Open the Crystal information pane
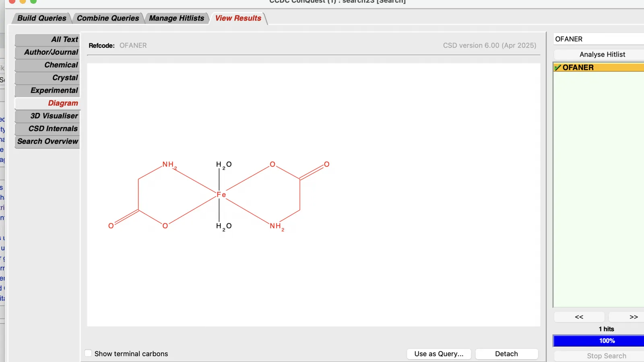This screenshot has width=644, height=362. pos(47,78)
